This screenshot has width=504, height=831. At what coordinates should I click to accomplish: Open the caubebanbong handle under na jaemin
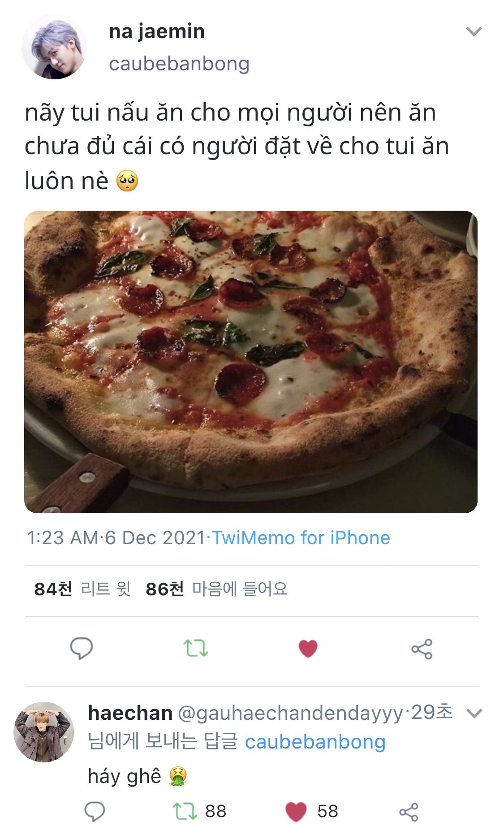pos(179,64)
